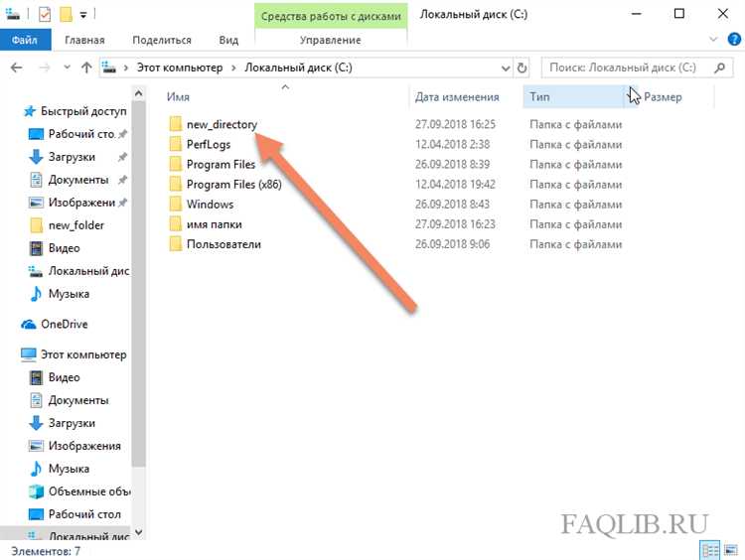Refresh the folder with the refresh icon
Image resolution: width=745 pixels, height=560 pixels.
click(521, 68)
